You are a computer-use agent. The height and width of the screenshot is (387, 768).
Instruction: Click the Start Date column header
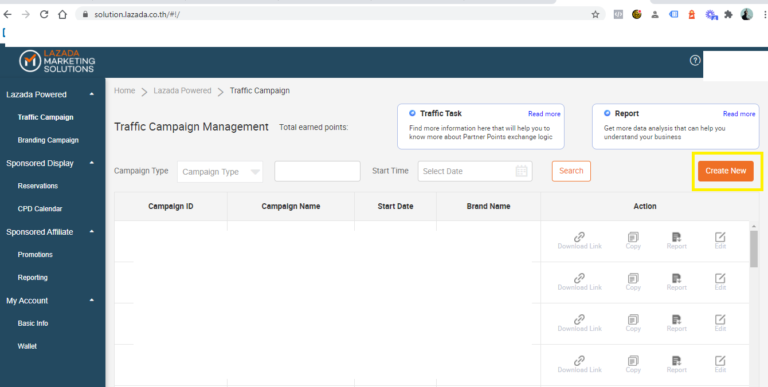pos(395,206)
